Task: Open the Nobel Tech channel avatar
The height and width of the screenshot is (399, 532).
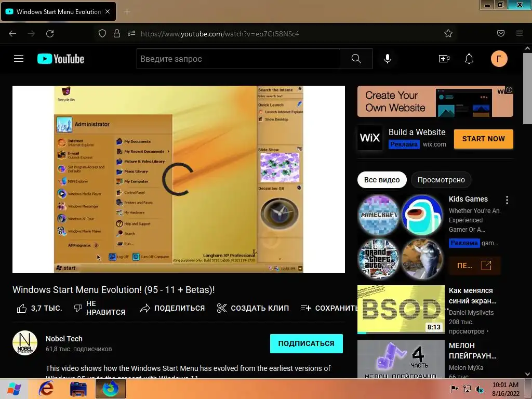Action: 25,343
